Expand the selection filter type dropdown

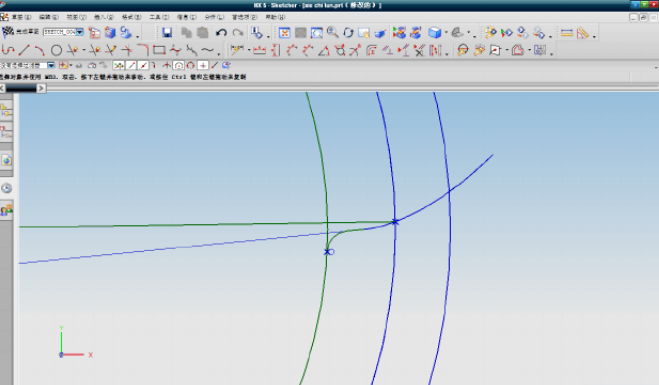51,65
